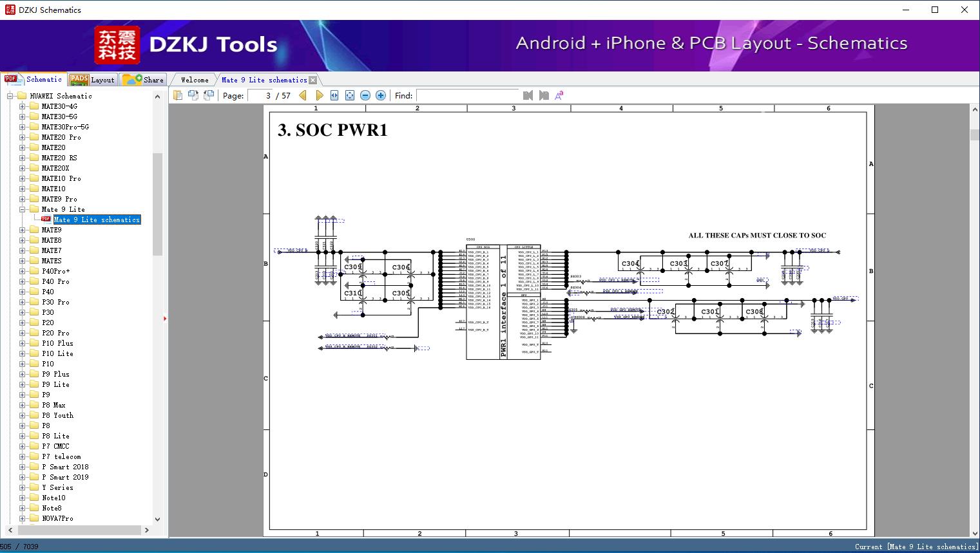Select the MATE9 Pro tree item

[x=59, y=199]
